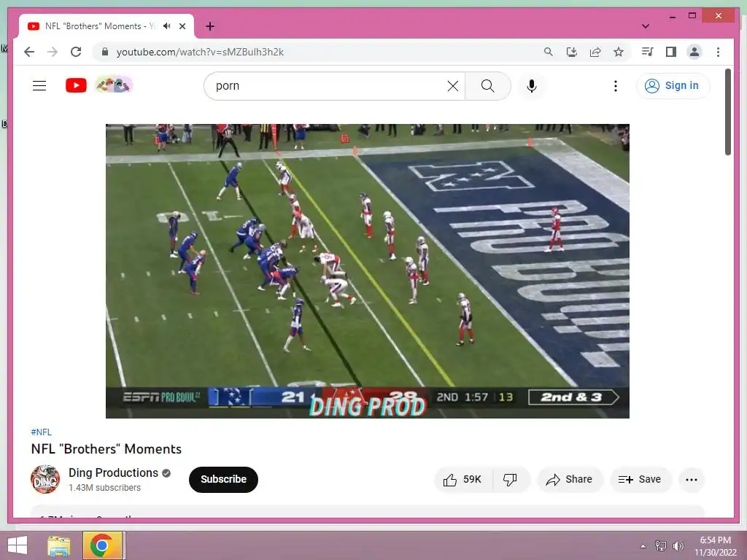
Task: Toggle the Chrome side panel
Action: [671, 52]
